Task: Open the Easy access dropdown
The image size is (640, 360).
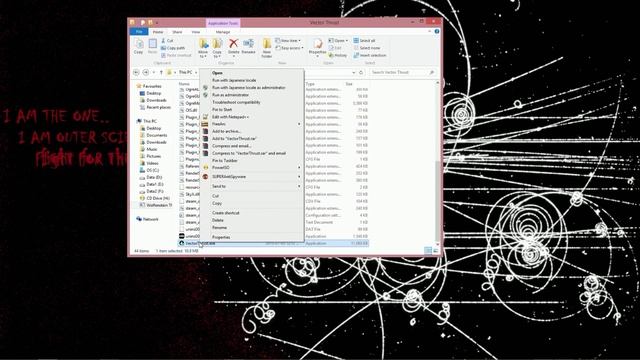Action: click(x=289, y=48)
